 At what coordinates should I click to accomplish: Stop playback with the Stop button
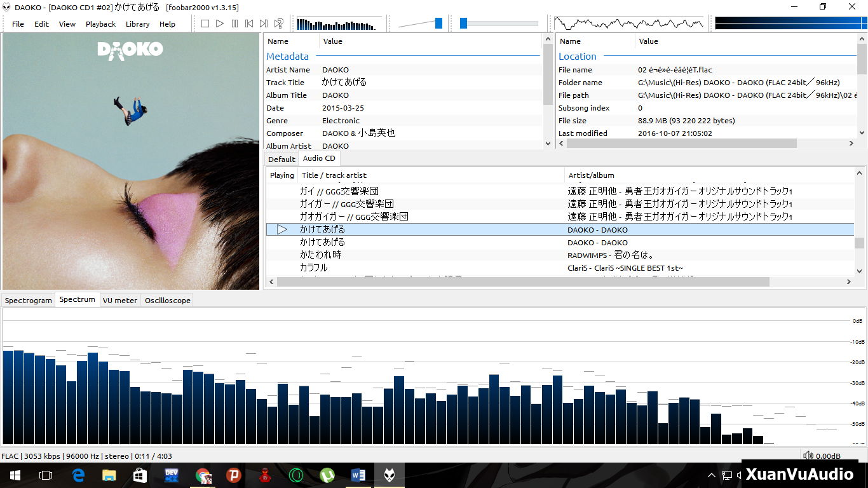[205, 24]
